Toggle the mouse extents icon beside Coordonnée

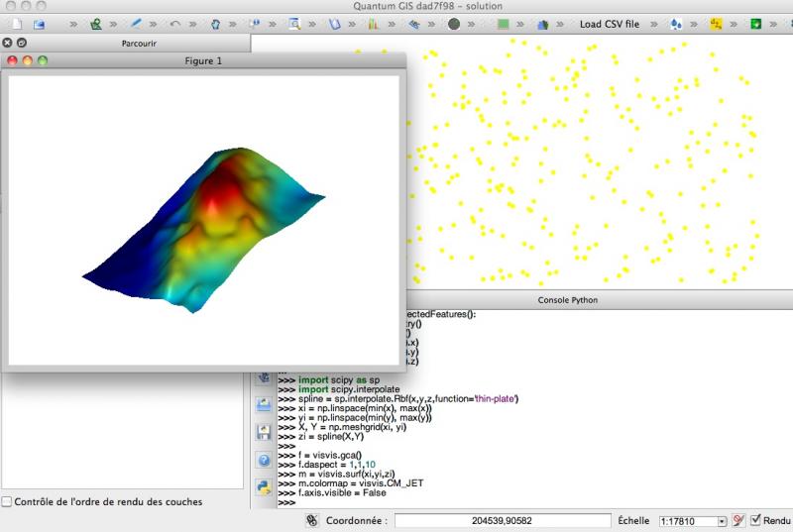310,520
